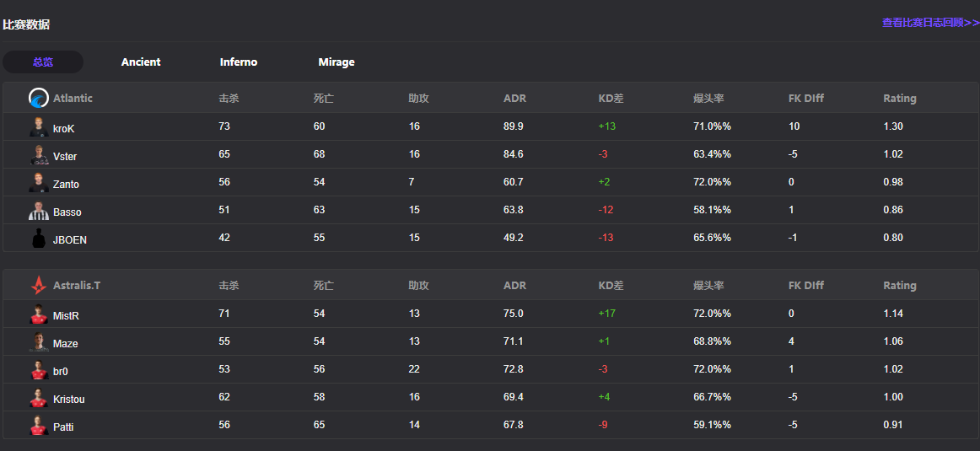
Task: Click player name Kristou
Action: [69, 399]
